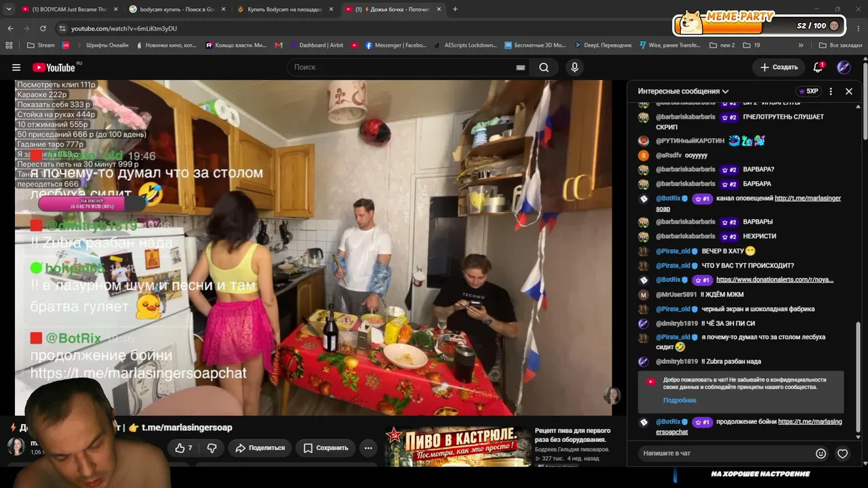
Task: Reload the page in the browser toolbar
Action: point(43,28)
